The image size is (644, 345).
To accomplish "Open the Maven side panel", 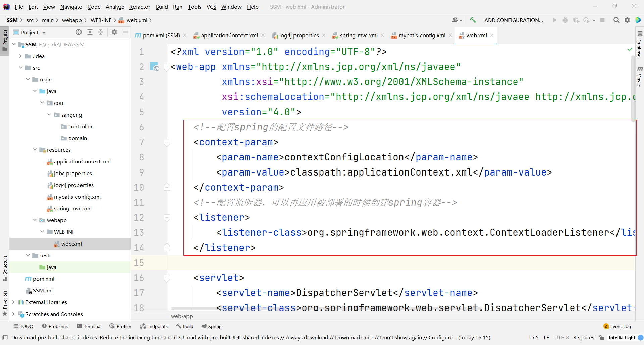I will (x=640, y=77).
